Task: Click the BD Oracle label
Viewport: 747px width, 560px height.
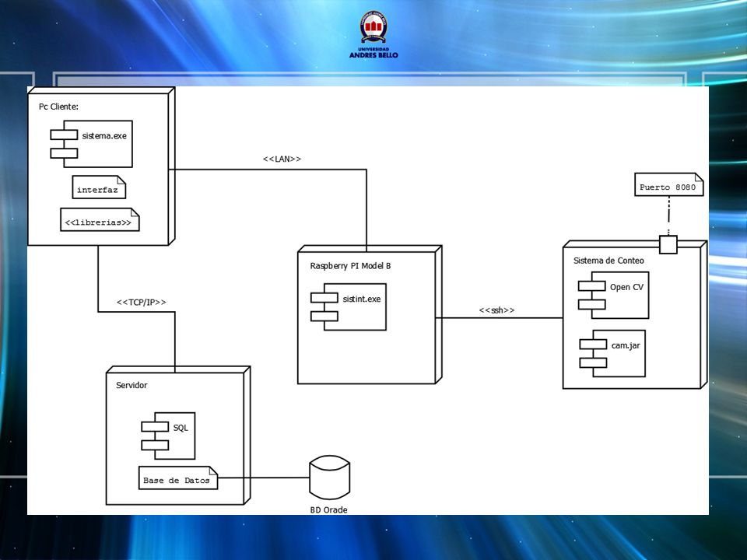Action: pos(328,510)
